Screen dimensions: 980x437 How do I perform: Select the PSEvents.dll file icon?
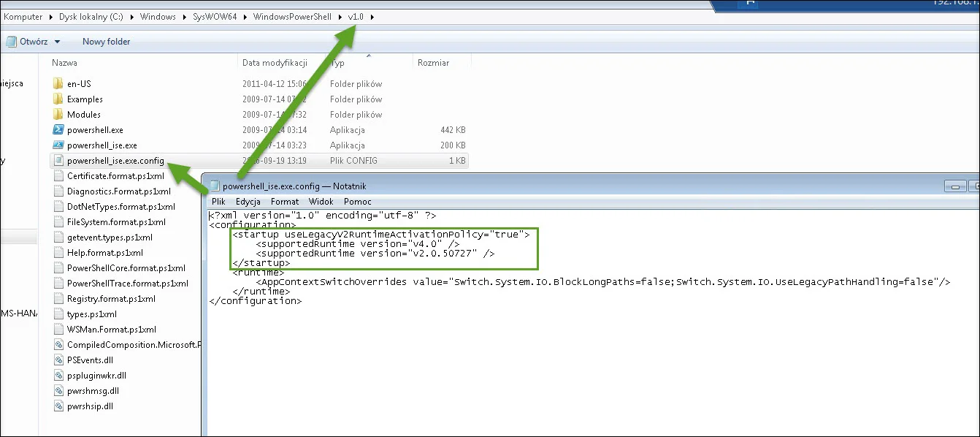point(58,360)
